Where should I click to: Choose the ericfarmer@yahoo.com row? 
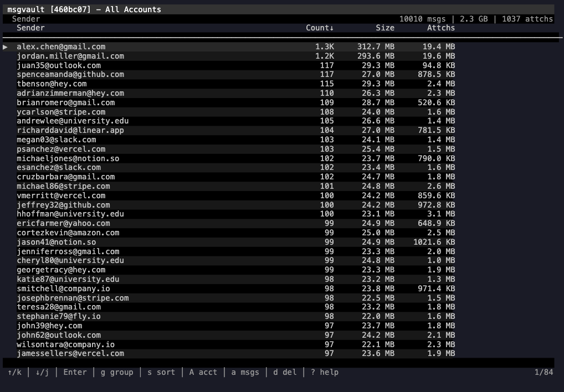[63, 224]
